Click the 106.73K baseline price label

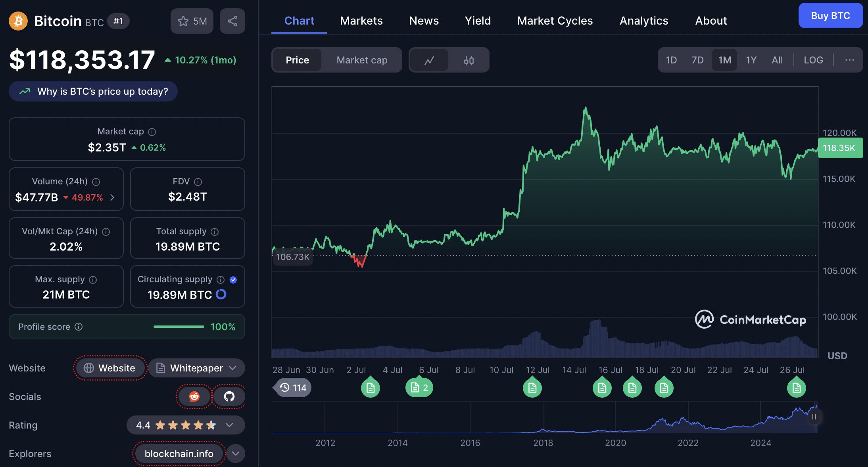pyautogui.click(x=293, y=257)
